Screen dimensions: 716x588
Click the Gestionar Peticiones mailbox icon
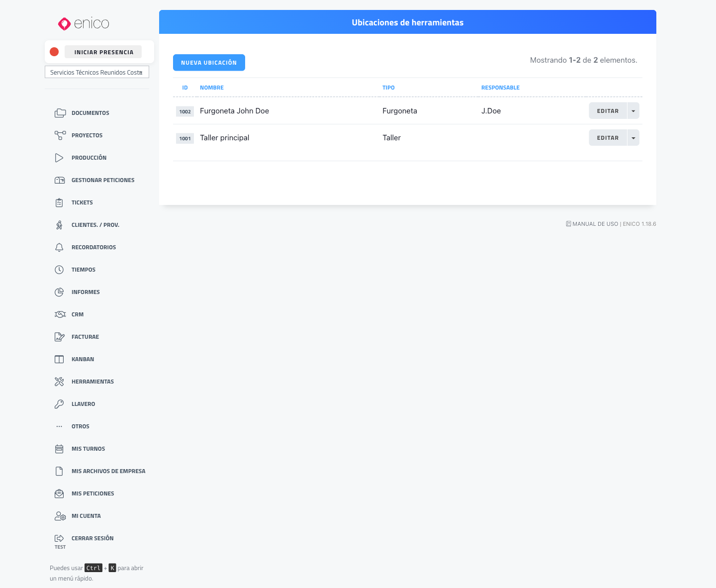point(60,180)
